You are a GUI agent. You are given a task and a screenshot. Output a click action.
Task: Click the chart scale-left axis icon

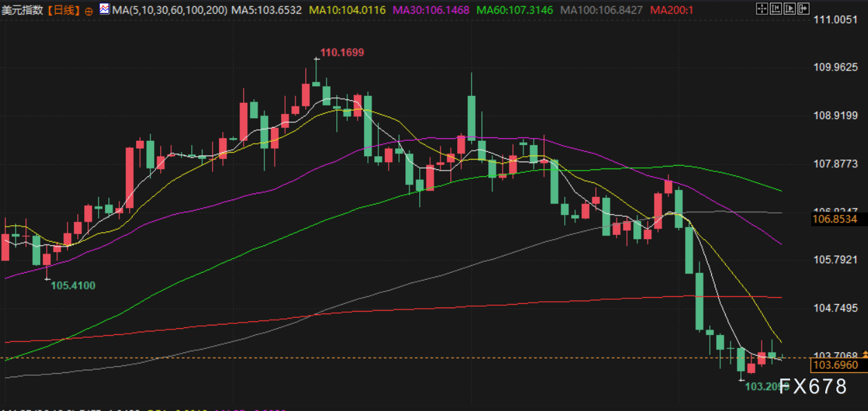(776, 8)
